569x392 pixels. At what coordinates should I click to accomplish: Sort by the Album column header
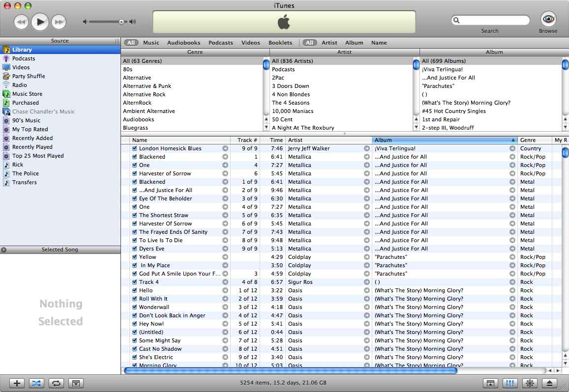pos(445,140)
